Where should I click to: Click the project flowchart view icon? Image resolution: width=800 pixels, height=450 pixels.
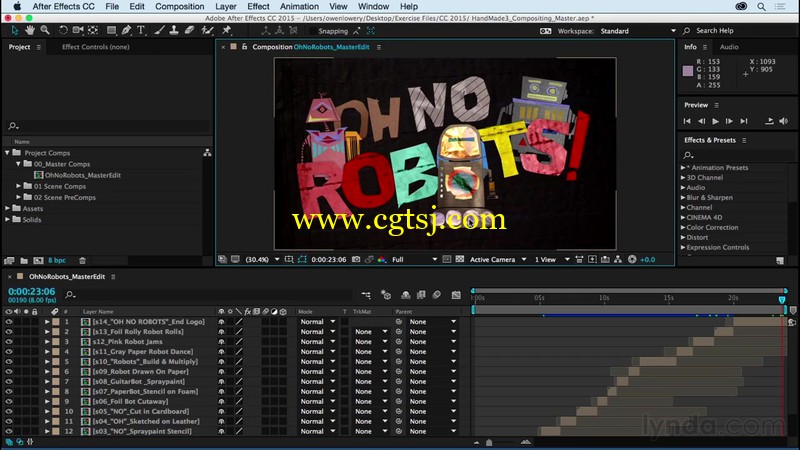pyautogui.click(x=207, y=153)
